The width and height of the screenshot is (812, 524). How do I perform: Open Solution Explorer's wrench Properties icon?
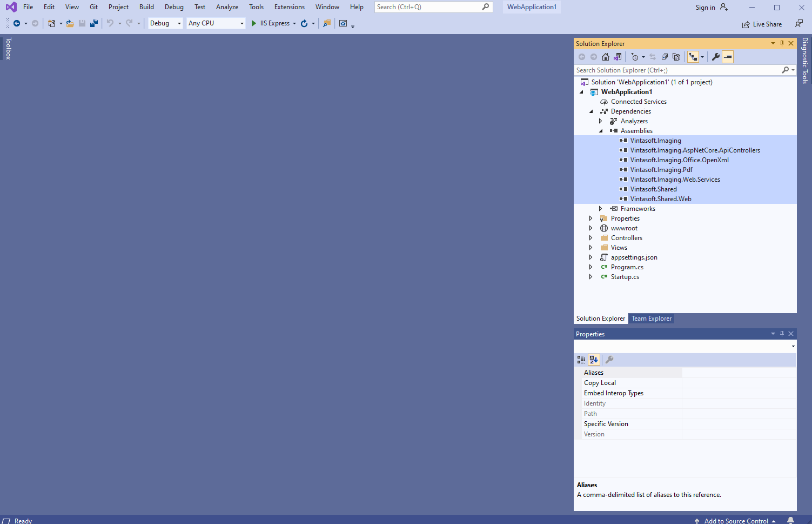coord(716,57)
